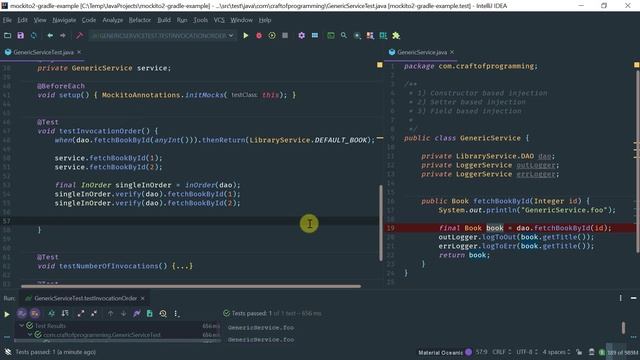Click the memory indicator in status bar
The width and height of the screenshot is (640, 360).
point(622,352)
